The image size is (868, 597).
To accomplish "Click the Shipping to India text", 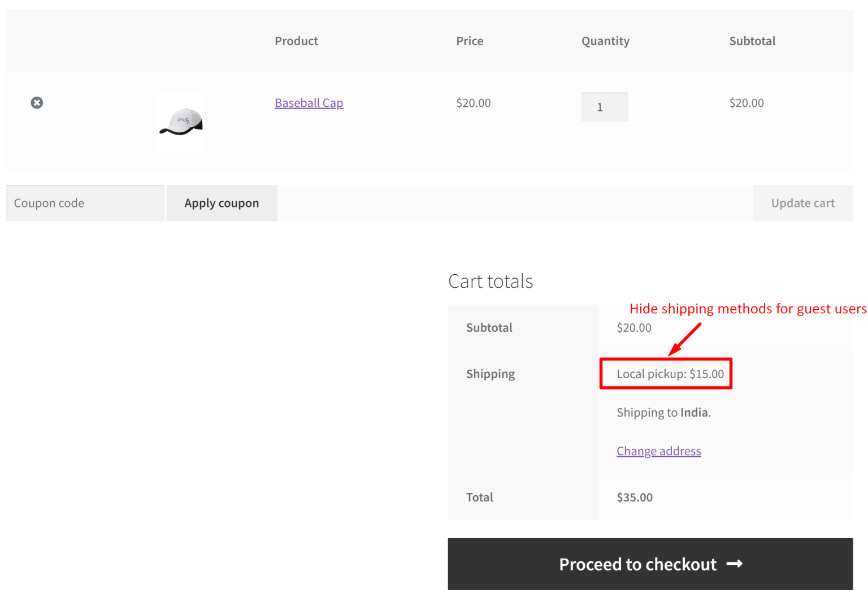I will [x=663, y=412].
